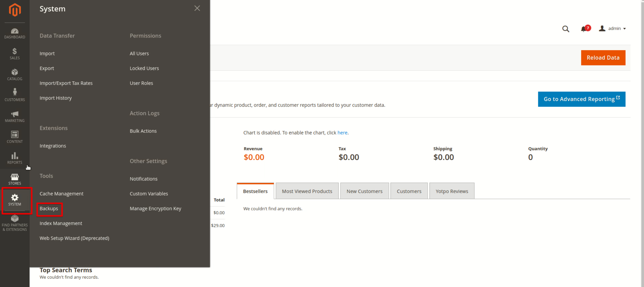This screenshot has width=644, height=287.
Task: Open the Dashboard sidebar icon
Action: point(15,34)
